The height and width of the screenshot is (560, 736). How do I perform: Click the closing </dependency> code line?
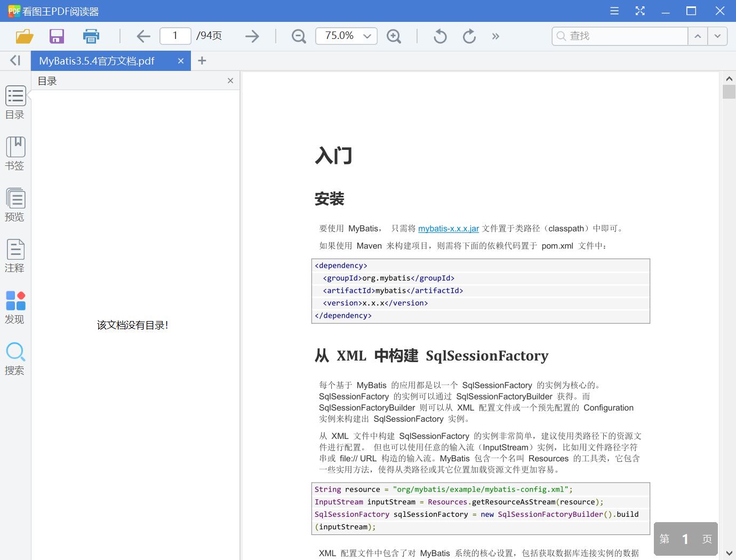pyautogui.click(x=343, y=316)
